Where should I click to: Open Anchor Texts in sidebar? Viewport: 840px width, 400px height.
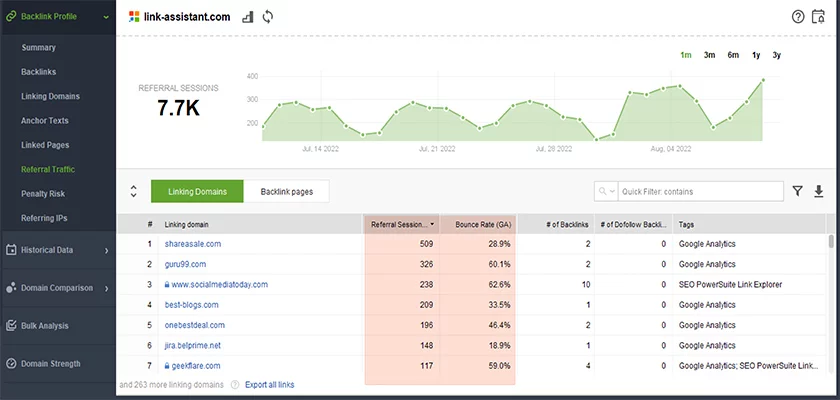pyautogui.click(x=45, y=120)
